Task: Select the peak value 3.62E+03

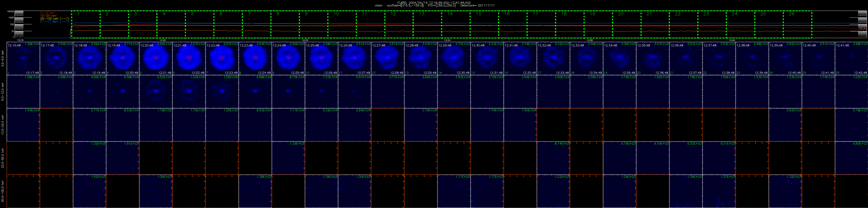Action: pos(794,44)
